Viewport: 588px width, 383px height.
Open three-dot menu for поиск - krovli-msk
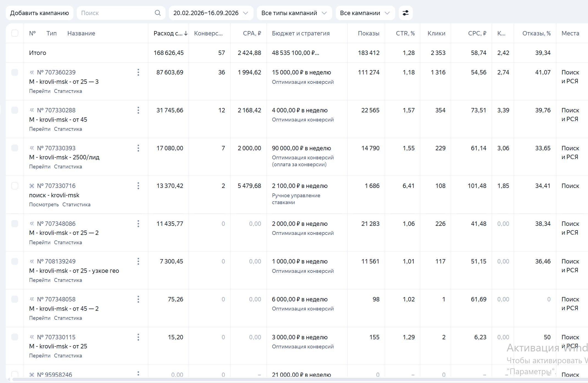[138, 186]
